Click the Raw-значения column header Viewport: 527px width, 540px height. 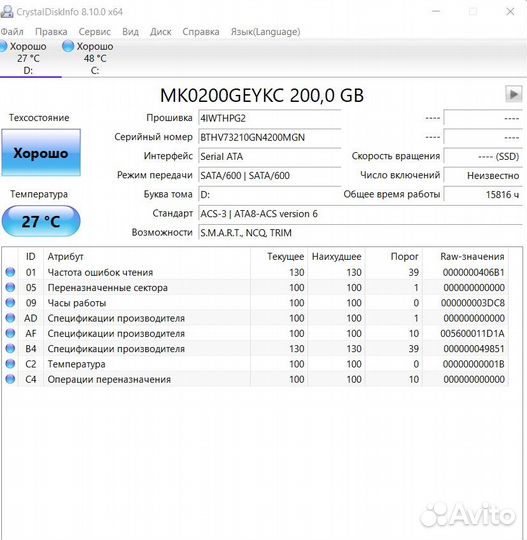[x=466, y=257]
